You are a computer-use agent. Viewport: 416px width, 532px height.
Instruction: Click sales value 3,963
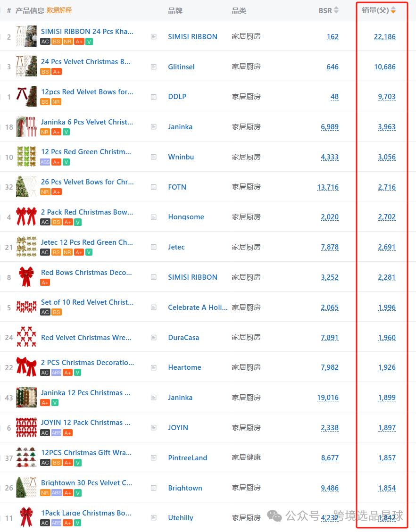click(x=387, y=127)
